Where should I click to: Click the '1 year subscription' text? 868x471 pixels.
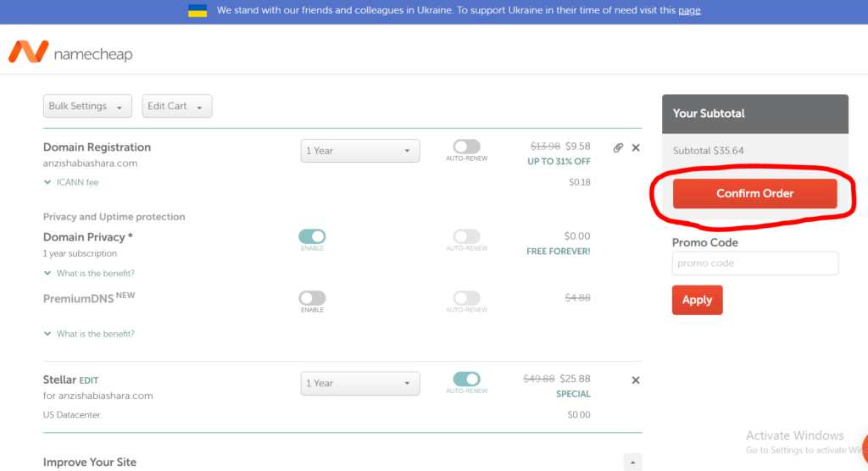tap(80, 253)
